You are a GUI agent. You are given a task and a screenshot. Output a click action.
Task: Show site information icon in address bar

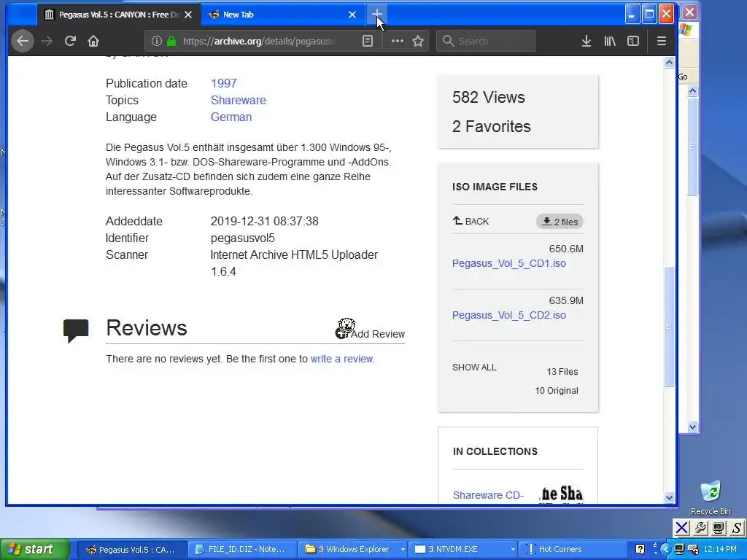click(156, 41)
